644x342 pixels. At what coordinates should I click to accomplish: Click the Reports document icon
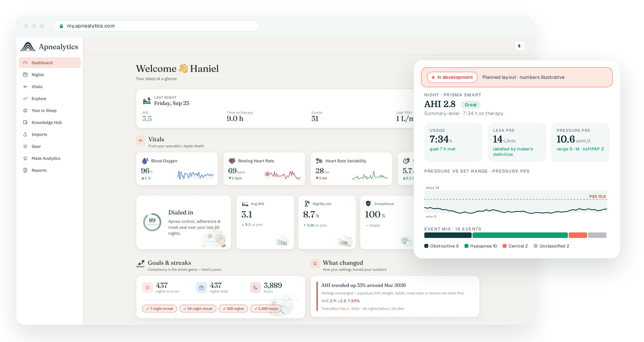pos(25,170)
